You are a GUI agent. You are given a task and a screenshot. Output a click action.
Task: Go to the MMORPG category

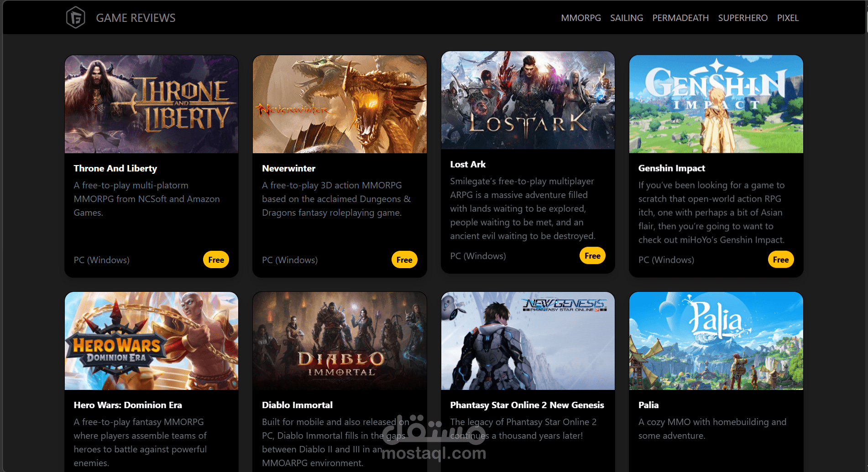click(x=581, y=18)
